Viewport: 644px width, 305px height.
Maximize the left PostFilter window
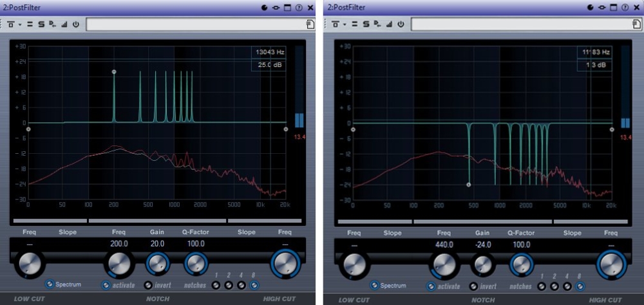(x=287, y=7)
